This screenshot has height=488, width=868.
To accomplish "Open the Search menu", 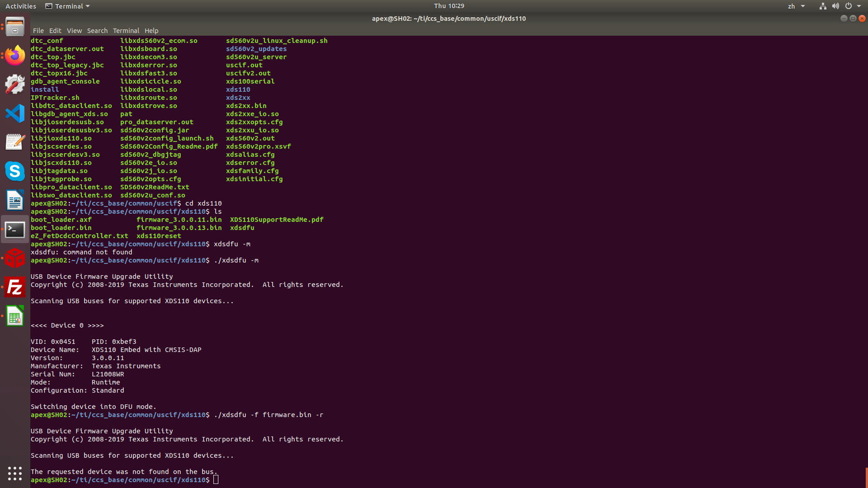I will (97, 31).
